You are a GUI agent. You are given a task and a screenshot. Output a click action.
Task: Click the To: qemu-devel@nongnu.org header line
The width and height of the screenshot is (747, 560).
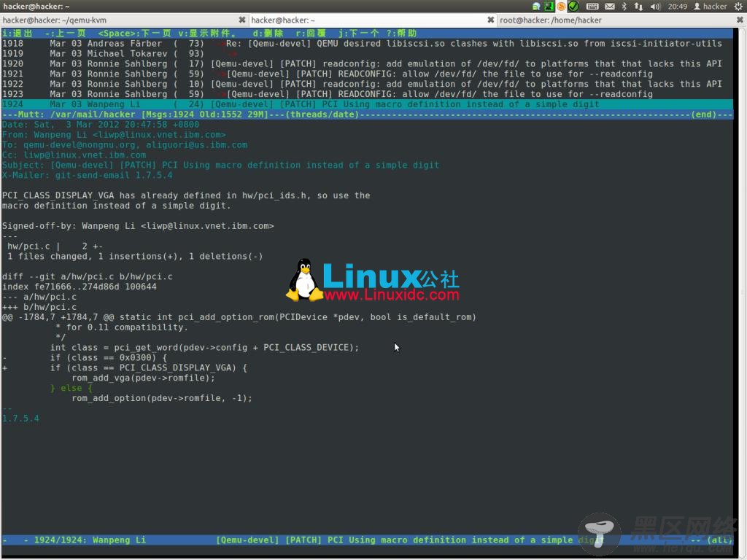pos(124,145)
